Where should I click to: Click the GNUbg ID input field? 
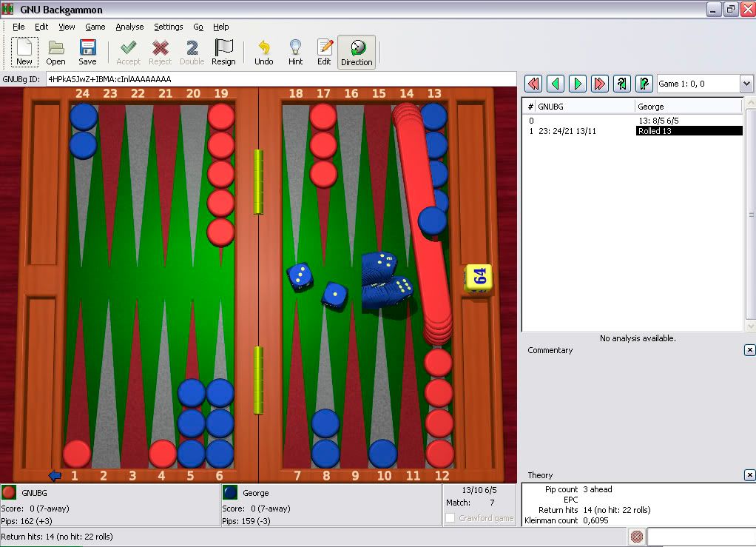click(281, 79)
